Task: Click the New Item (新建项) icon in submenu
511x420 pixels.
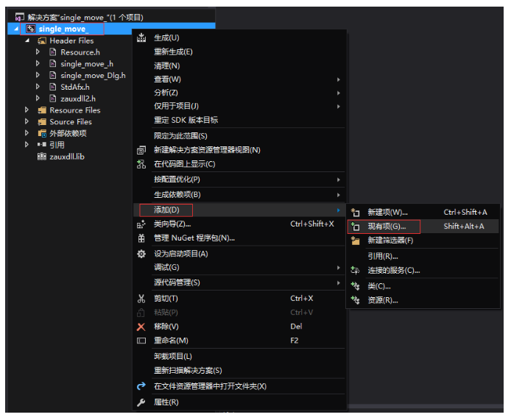Action: pos(355,213)
